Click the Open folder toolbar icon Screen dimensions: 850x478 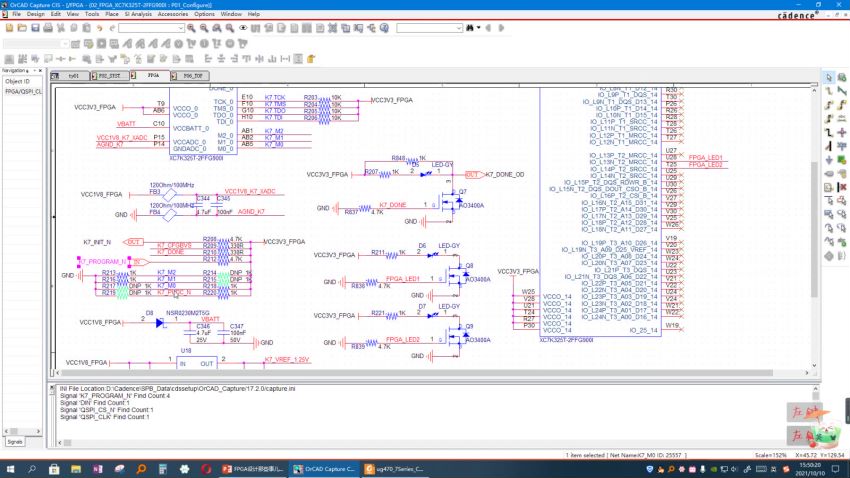point(23,28)
